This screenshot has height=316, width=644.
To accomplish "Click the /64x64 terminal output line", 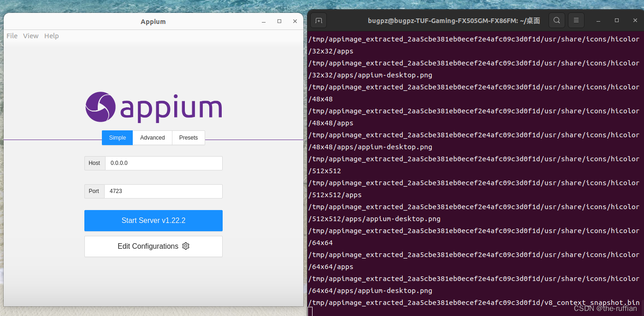I will [x=321, y=243].
